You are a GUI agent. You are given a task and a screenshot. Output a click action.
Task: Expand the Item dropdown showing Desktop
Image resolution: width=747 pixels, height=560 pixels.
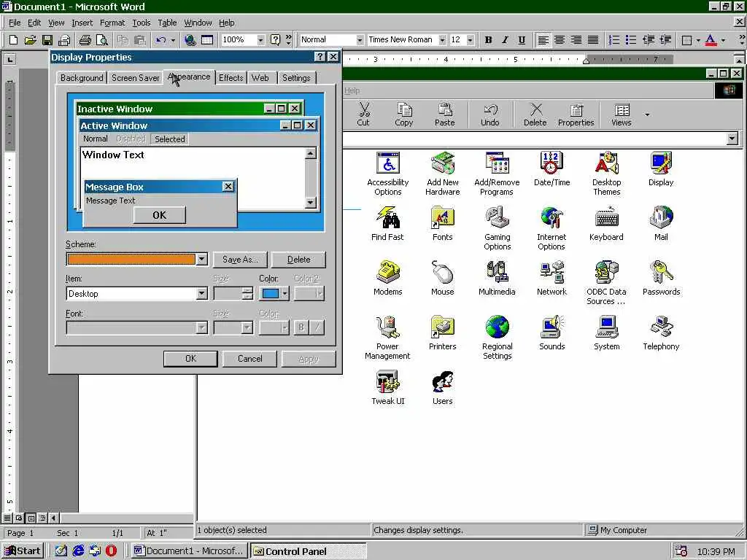tap(202, 293)
